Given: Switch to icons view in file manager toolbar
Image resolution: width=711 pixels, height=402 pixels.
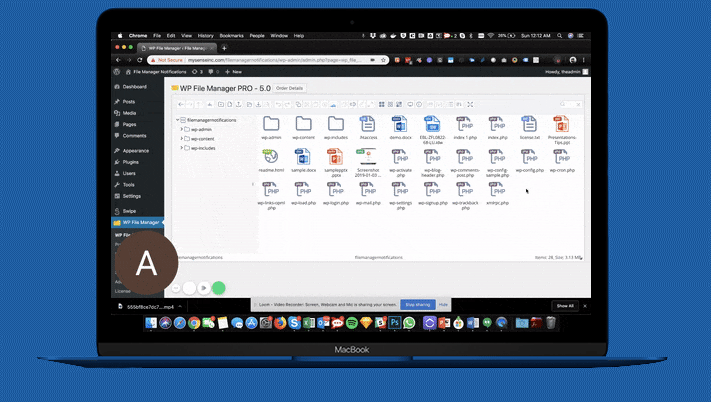Looking at the screenshot, I should click(381, 104).
